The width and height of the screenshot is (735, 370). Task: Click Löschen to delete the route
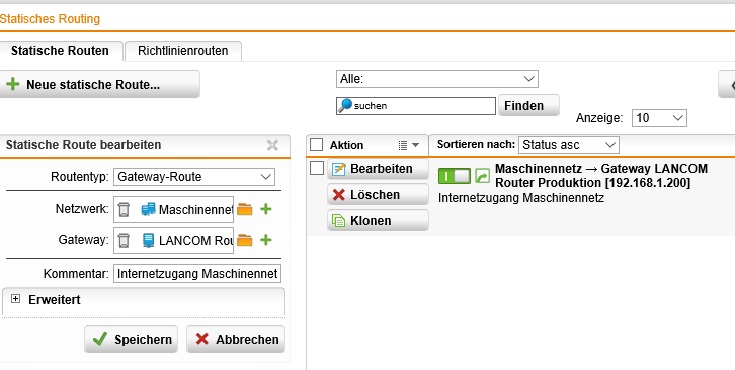378,195
